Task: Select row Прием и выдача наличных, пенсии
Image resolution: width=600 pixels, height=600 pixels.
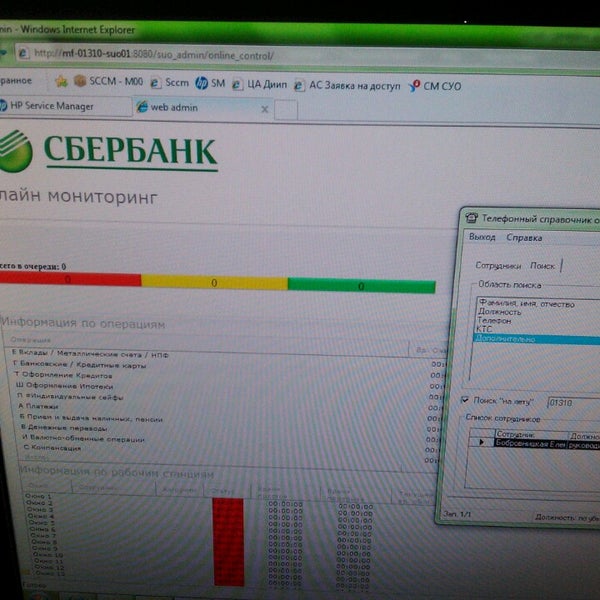Action: pos(91,418)
